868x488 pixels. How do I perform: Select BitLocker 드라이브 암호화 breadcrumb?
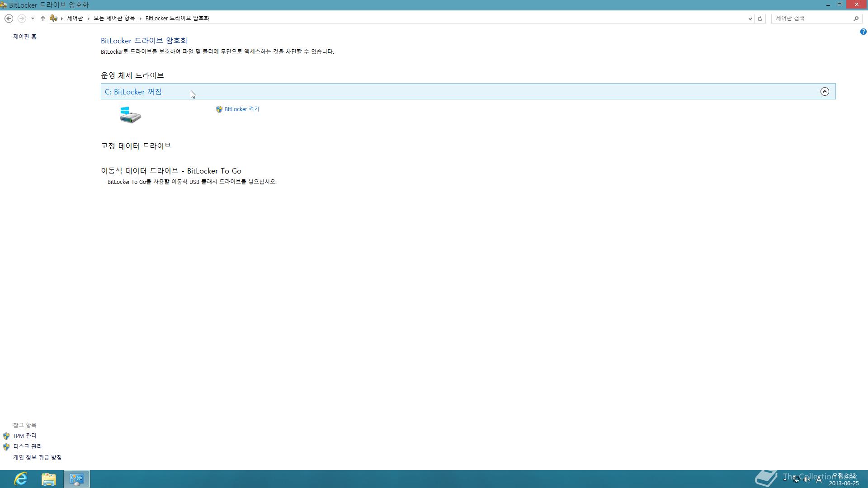click(x=177, y=18)
